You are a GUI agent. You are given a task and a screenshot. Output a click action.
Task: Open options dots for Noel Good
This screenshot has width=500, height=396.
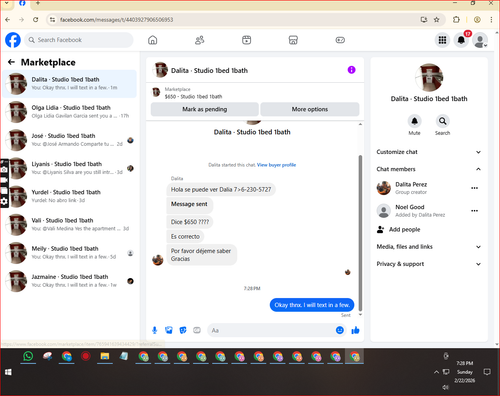[x=474, y=211]
